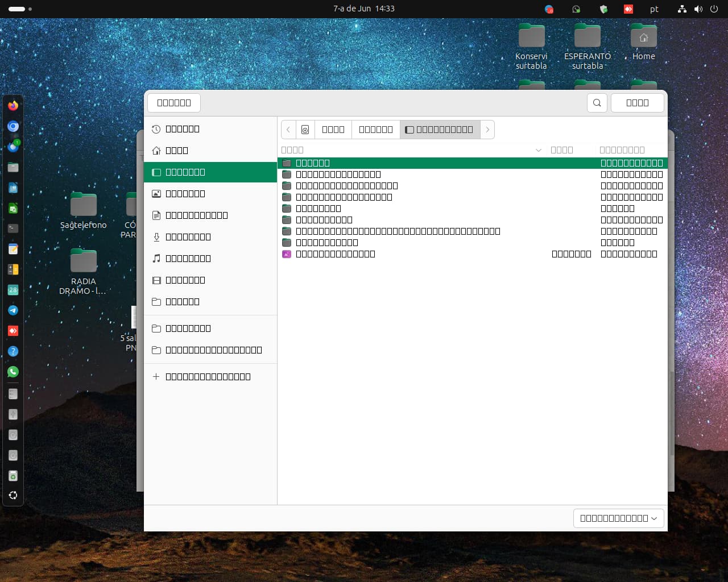
Task: Open the Pictures location in the sidebar
Action: (x=185, y=194)
